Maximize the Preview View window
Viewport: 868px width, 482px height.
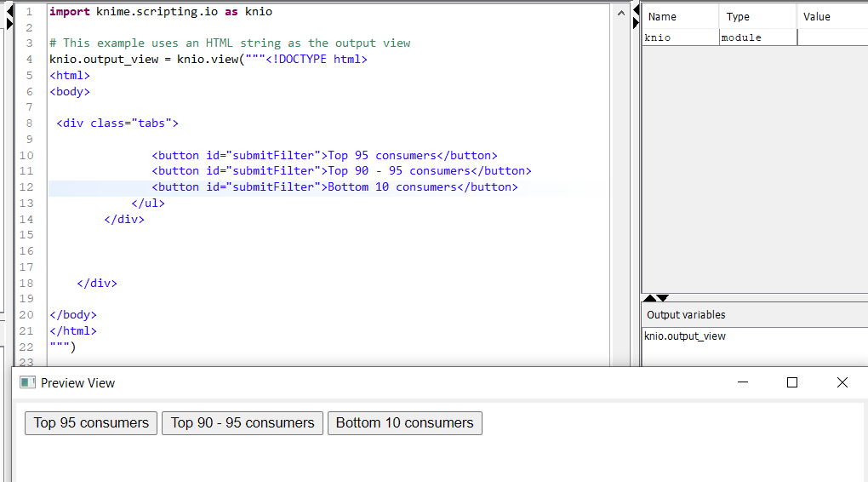coord(792,382)
